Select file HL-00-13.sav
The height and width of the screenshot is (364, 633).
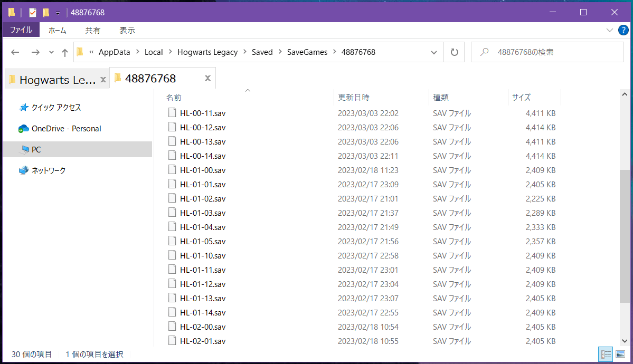click(203, 142)
